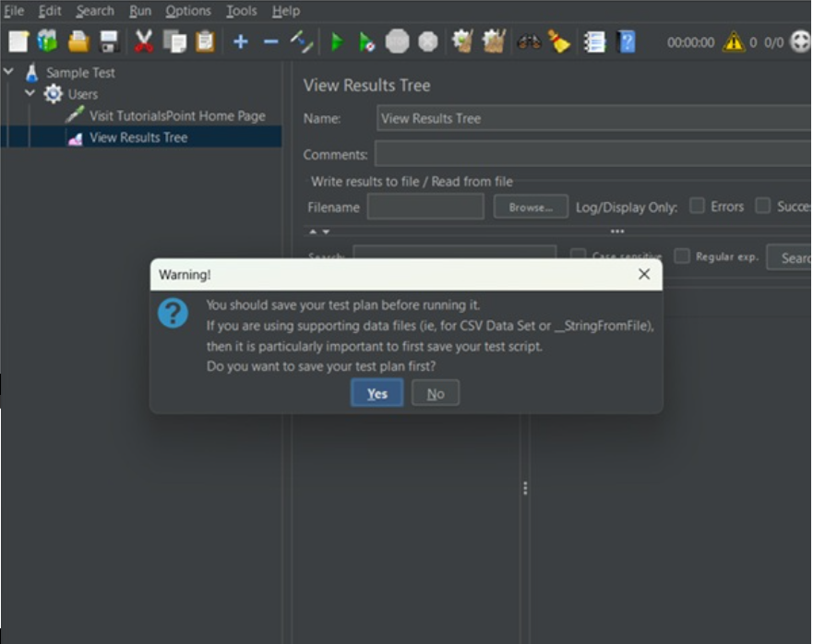
Task: Click the up arrow on split pane
Action: coord(313,232)
